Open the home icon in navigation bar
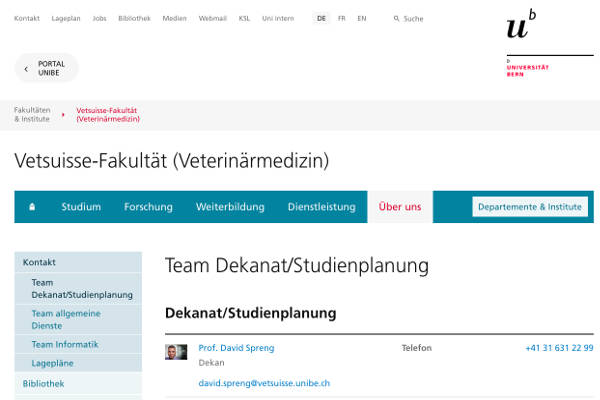Image resolution: width=600 pixels, height=400 pixels. coord(32,207)
